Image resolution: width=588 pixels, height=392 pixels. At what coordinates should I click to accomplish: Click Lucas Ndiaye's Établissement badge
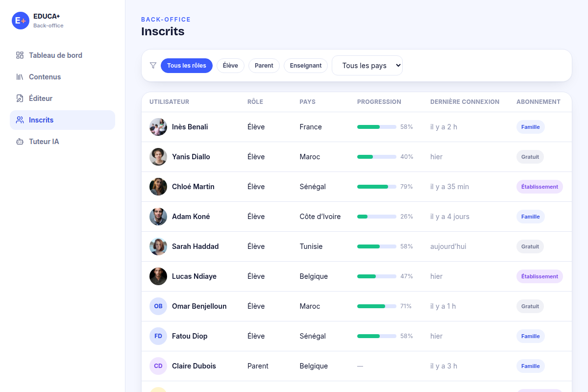[539, 276]
